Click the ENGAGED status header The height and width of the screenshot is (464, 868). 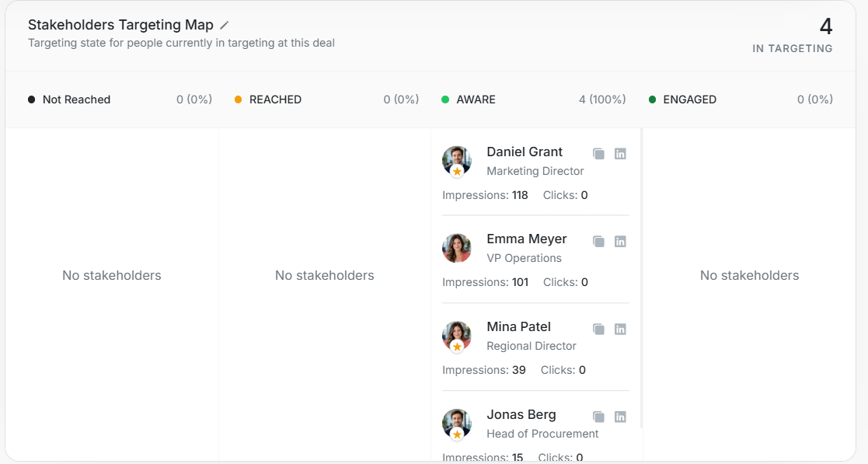pos(690,99)
